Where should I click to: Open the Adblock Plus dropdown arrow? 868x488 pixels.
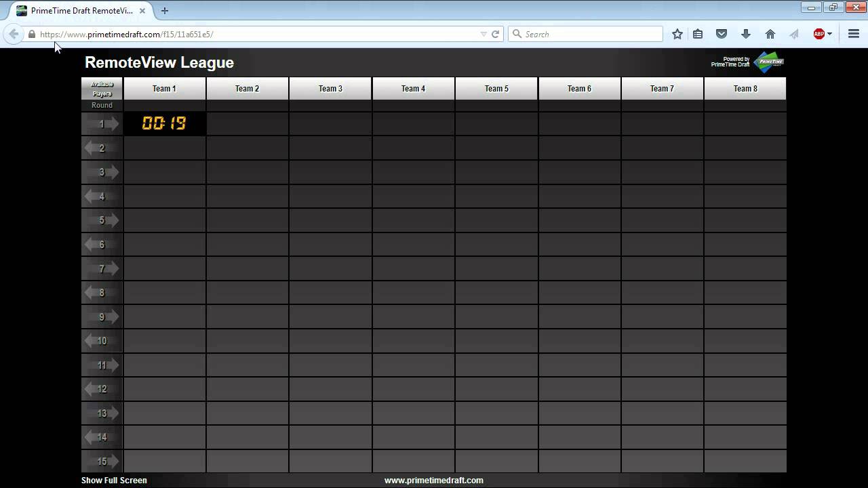pyautogui.click(x=829, y=34)
